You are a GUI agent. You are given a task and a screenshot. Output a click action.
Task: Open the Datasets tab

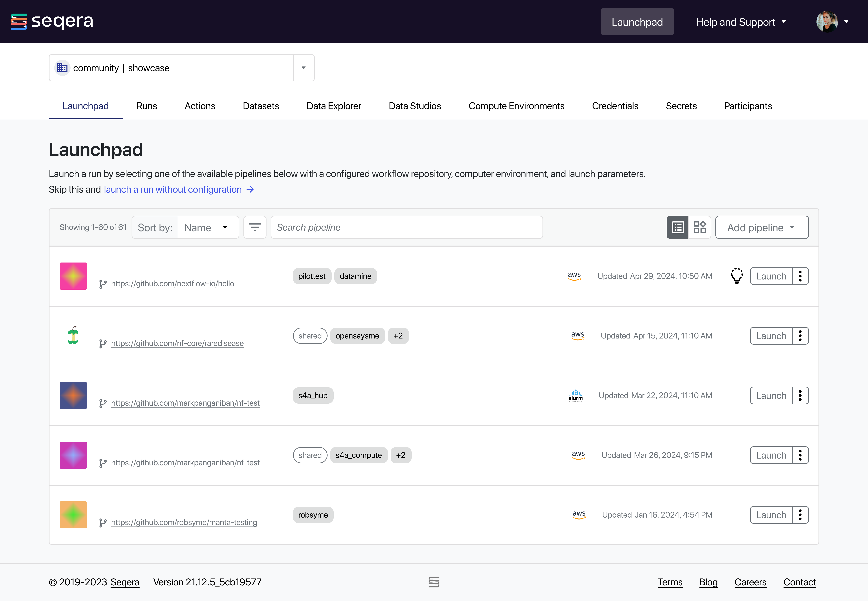point(261,106)
